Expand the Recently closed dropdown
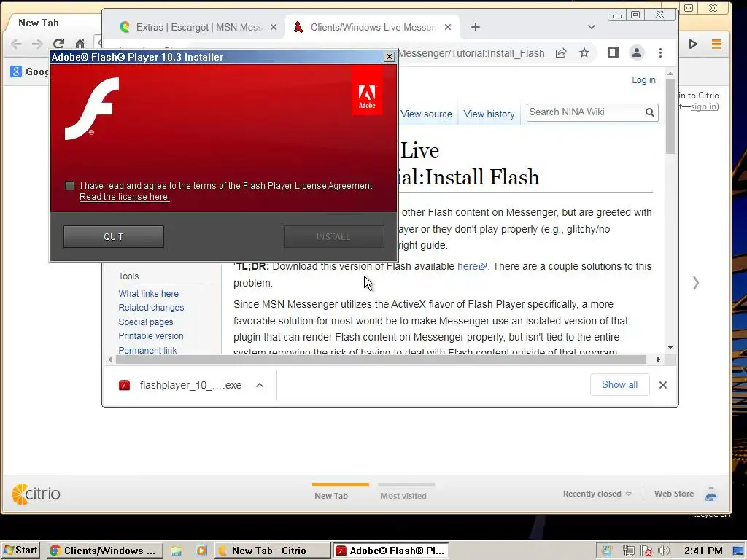Viewport: 747px width, 560px height. [x=597, y=494]
